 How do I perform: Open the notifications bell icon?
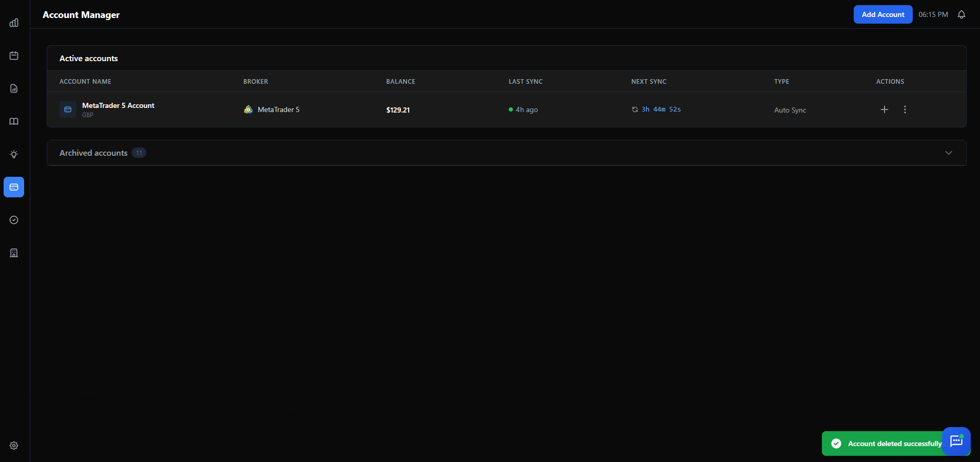(962, 14)
